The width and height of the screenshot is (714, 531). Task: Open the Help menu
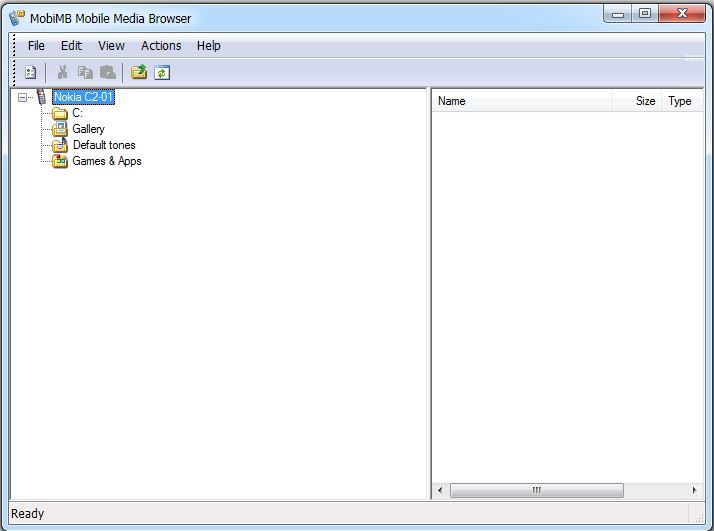pos(209,46)
